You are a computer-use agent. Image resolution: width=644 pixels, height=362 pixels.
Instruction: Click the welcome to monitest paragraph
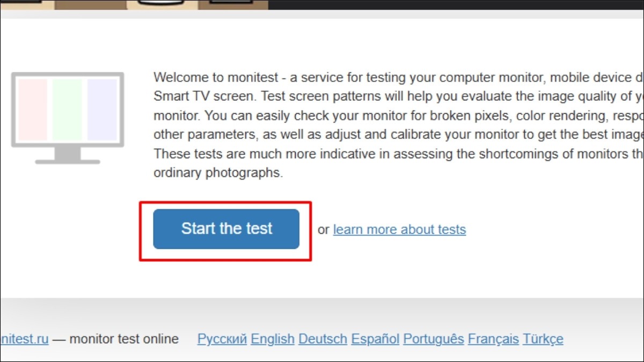pyautogui.click(x=398, y=125)
